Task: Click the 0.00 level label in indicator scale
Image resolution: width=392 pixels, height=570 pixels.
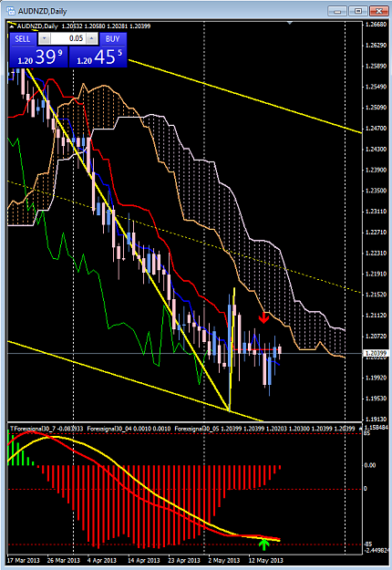Action: pos(370,465)
